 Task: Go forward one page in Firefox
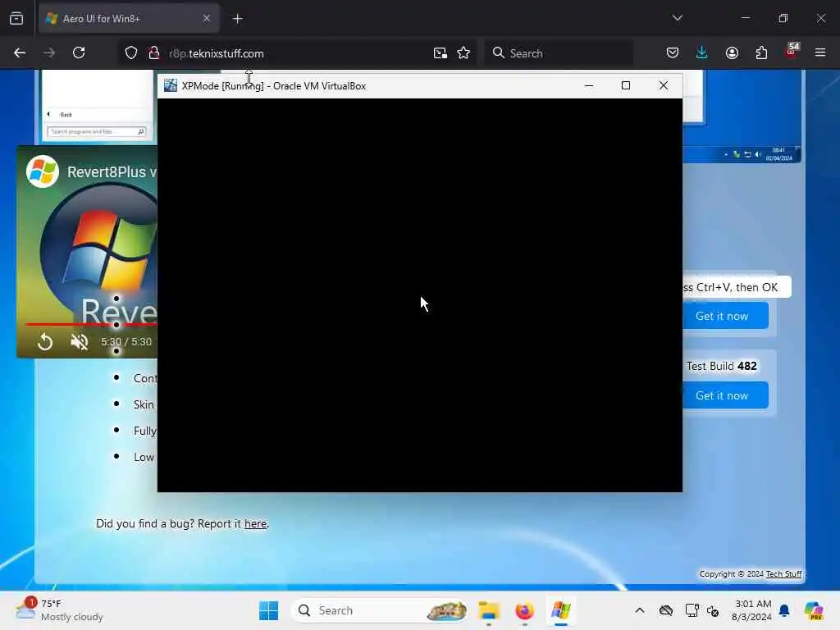tap(49, 53)
